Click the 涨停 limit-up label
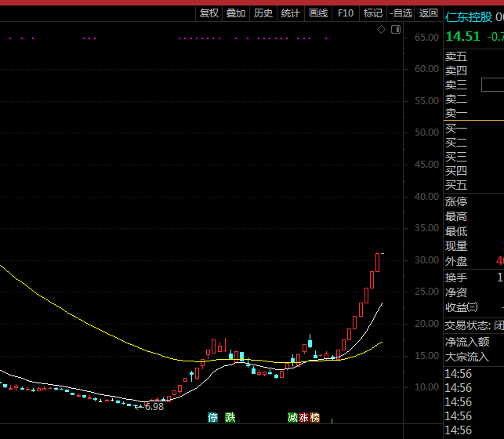Screen dimensions: 504x439 (x=456, y=201)
